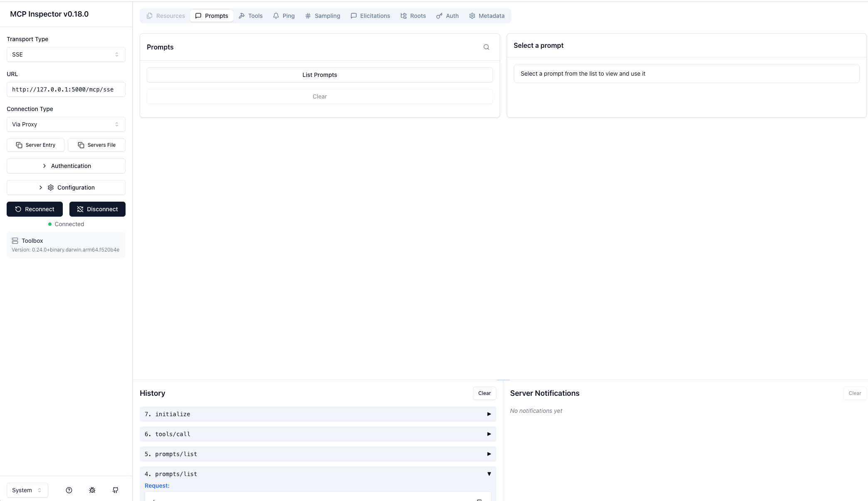Screen dimensions: 868x501
Task: Click the bug debugging guide icon
Action: 92,490
